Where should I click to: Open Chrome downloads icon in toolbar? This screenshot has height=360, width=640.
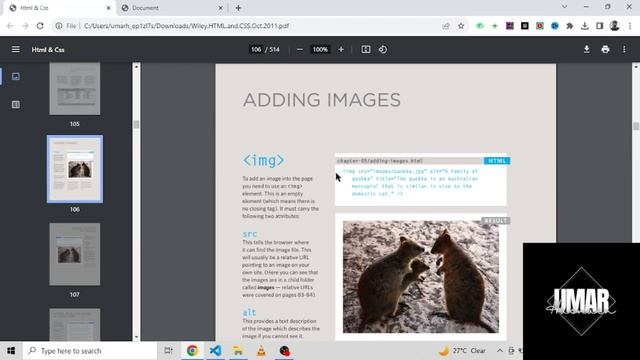[584, 26]
